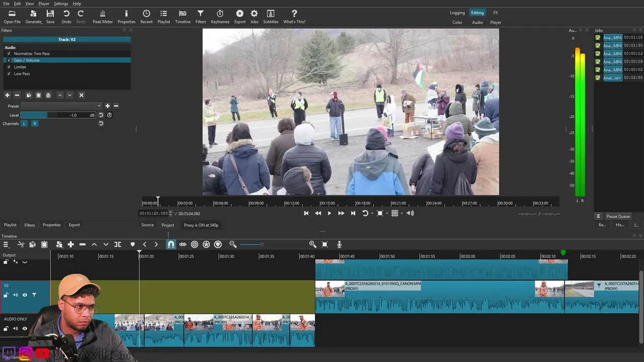Overwrite clip with down arrow timeline icon
Screen dimensions: 644x362
coord(106,244)
